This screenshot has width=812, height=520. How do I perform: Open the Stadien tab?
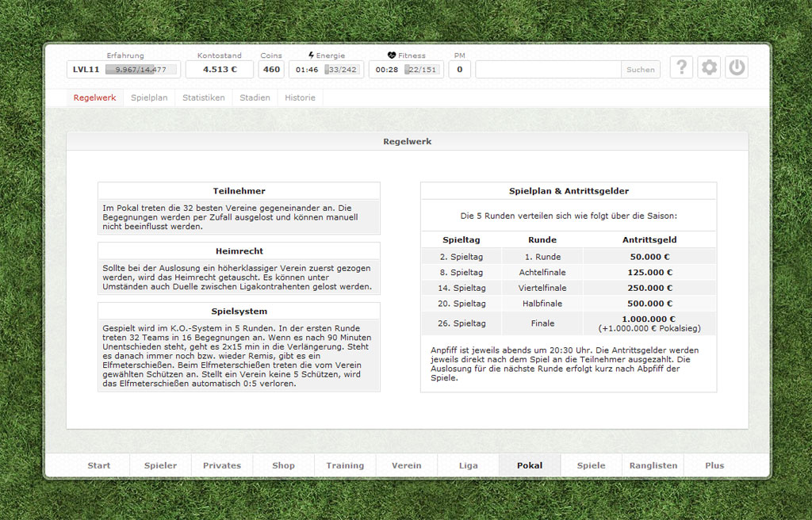[255, 97]
